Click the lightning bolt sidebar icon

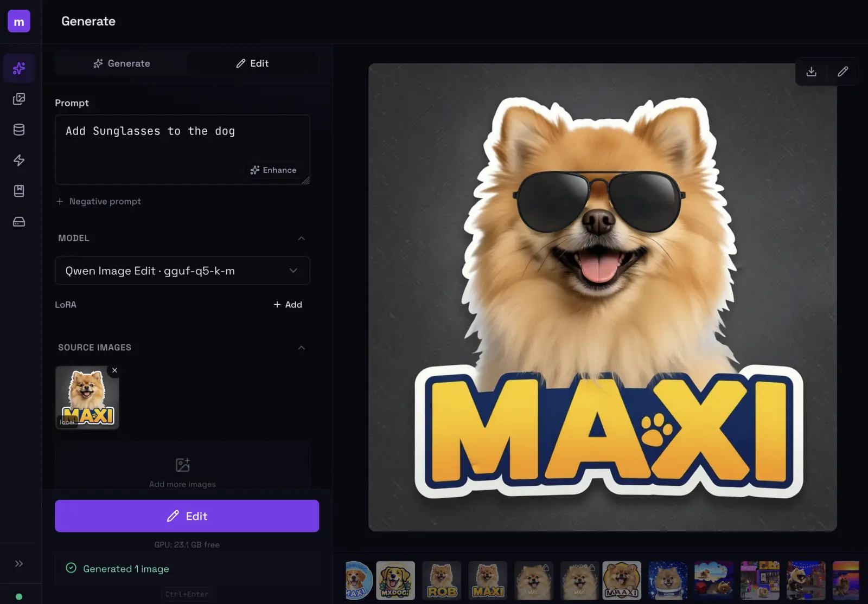click(19, 160)
